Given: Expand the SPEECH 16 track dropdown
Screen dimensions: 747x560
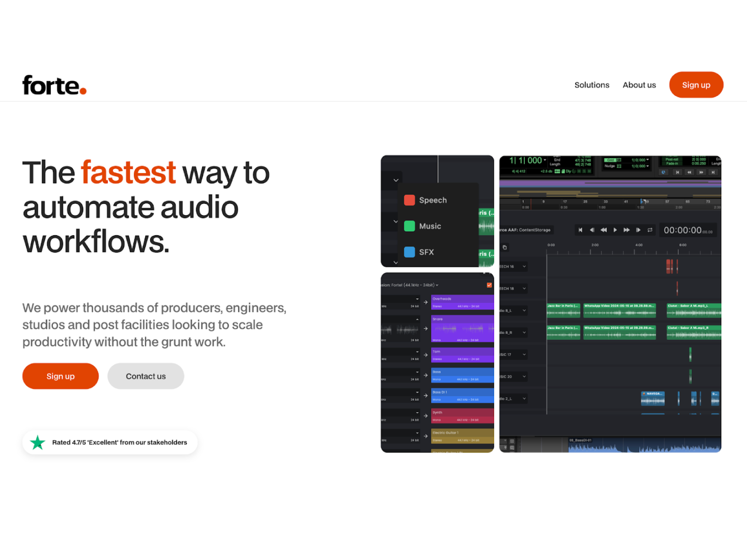Looking at the screenshot, I should click(x=524, y=266).
